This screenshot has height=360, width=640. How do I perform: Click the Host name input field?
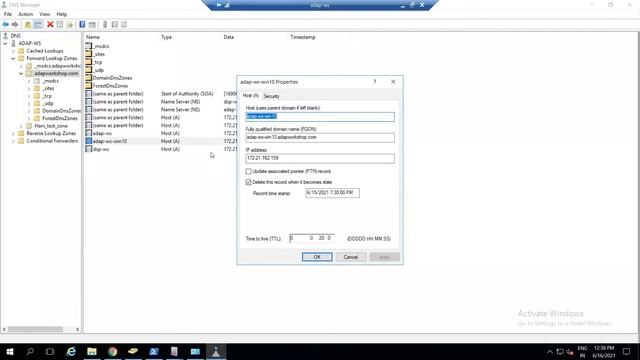pyautogui.click(x=320, y=117)
